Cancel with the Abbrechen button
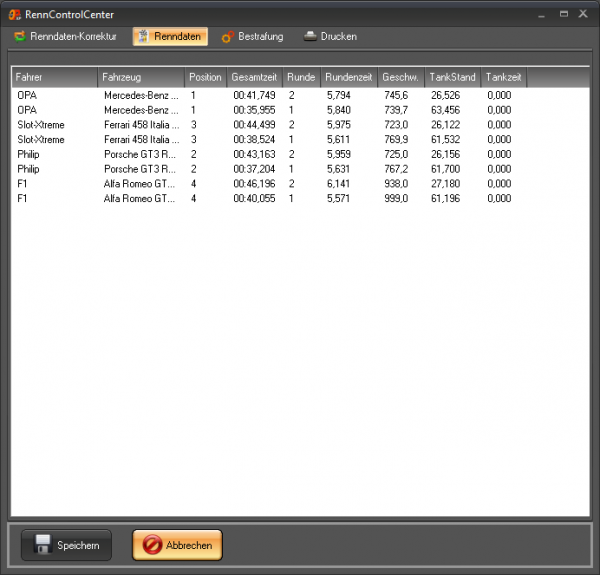 [x=178, y=545]
